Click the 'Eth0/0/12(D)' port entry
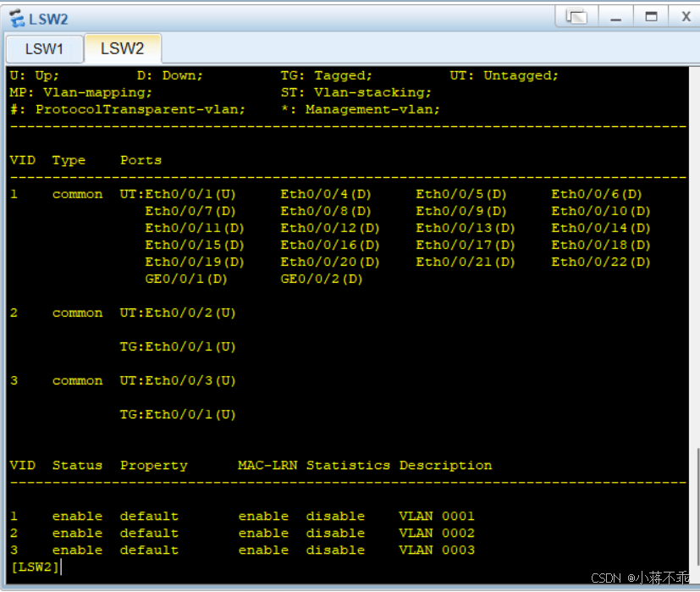The image size is (700, 592). (x=330, y=228)
